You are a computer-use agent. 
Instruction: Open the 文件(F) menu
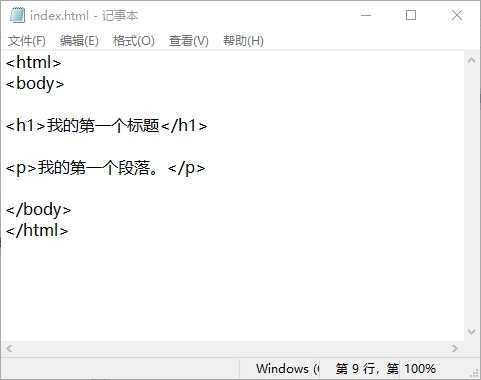27,41
